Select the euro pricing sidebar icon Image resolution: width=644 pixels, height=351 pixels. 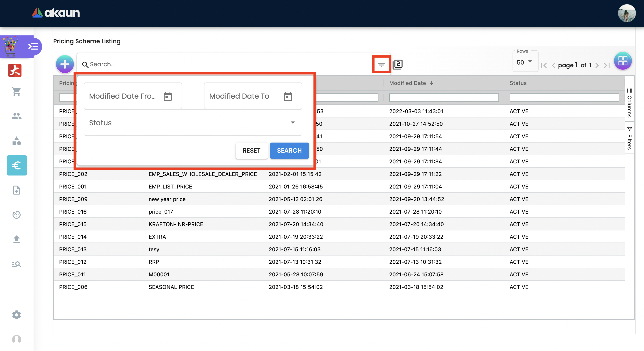pos(17,165)
